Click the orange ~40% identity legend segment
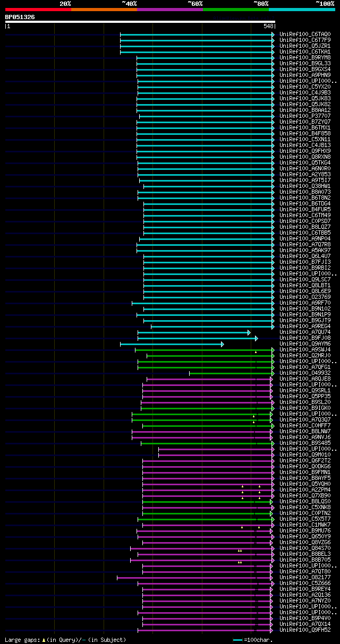This screenshot has height=644, width=340. coord(104,9)
